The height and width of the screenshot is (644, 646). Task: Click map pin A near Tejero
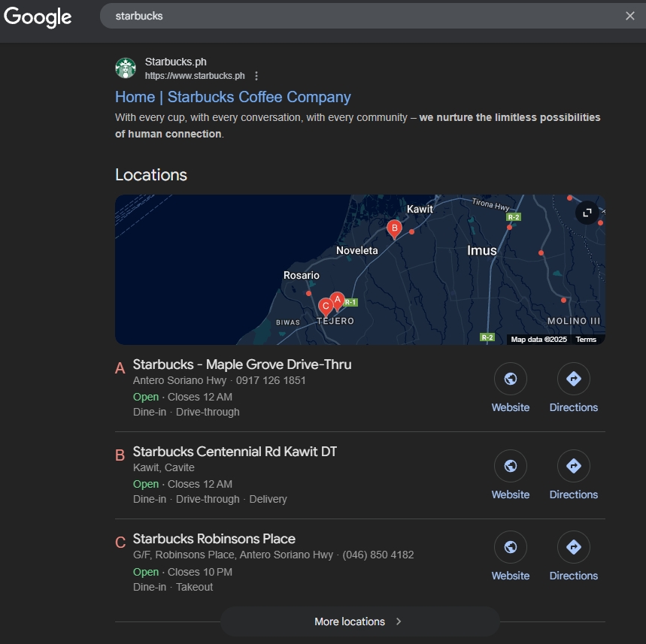(338, 300)
